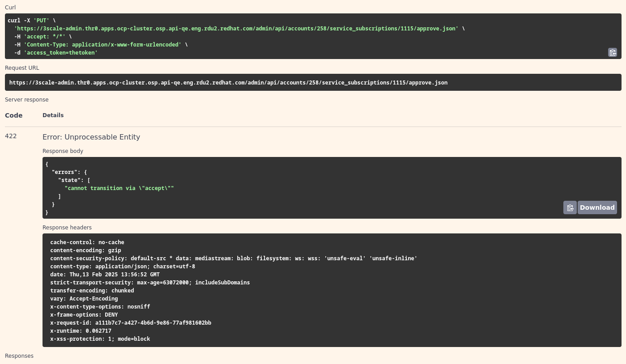The image size is (626, 364).
Task: Click the "Error: Unprocessable Entity" message
Action: click(x=91, y=137)
